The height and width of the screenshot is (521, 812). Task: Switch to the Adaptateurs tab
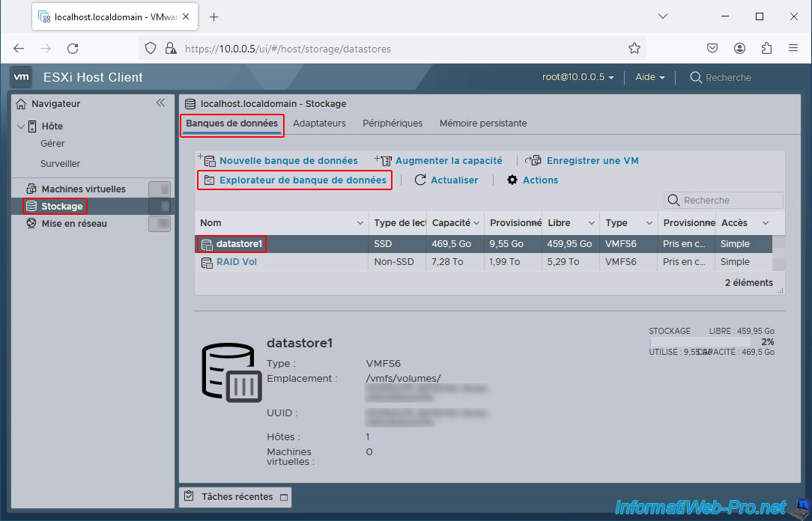click(x=319, y=123)
